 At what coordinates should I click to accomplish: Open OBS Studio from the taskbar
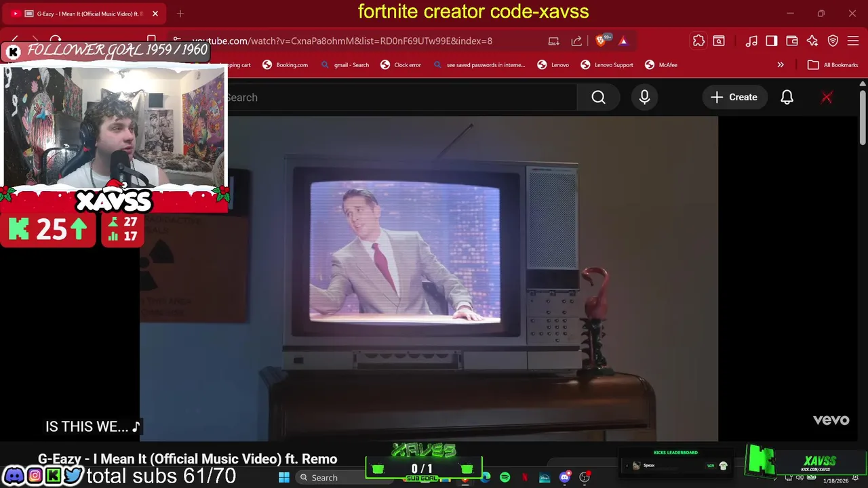point(585,478)
